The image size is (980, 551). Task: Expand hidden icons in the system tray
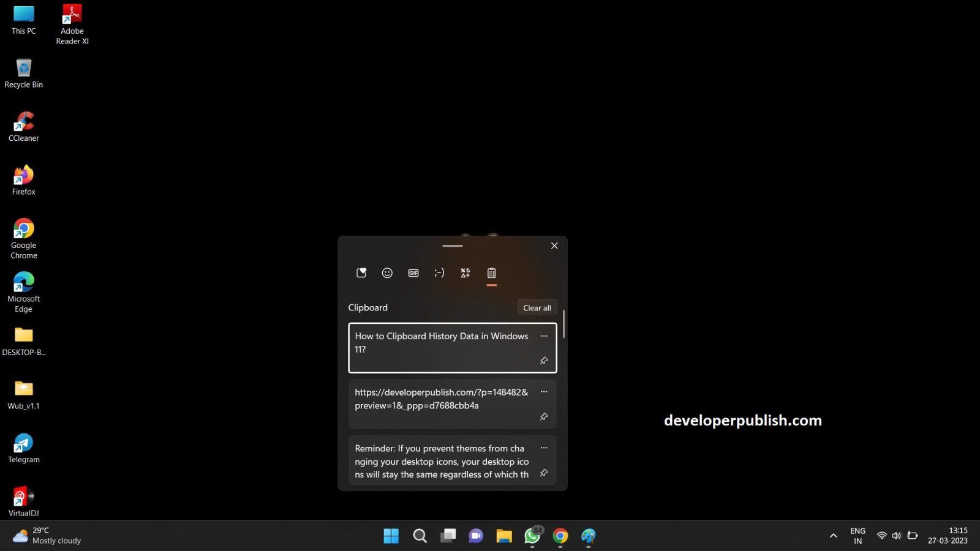tap(834, 535)
